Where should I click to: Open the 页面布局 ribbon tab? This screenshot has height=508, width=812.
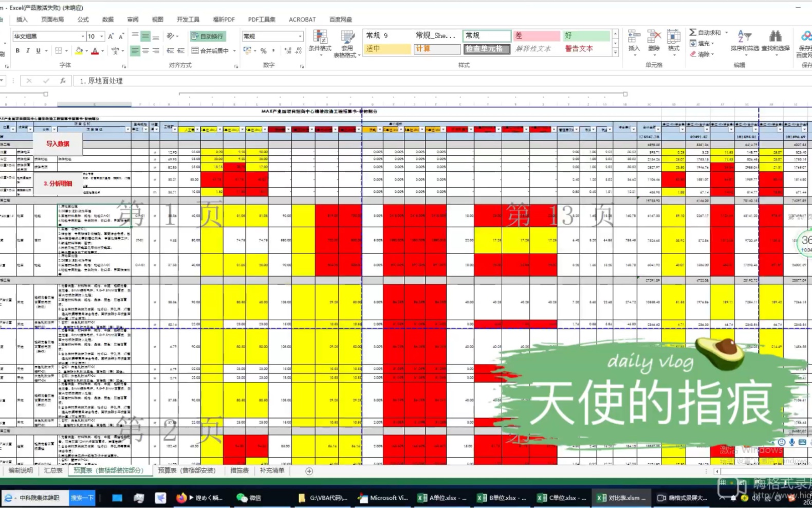tap(52, 20)
